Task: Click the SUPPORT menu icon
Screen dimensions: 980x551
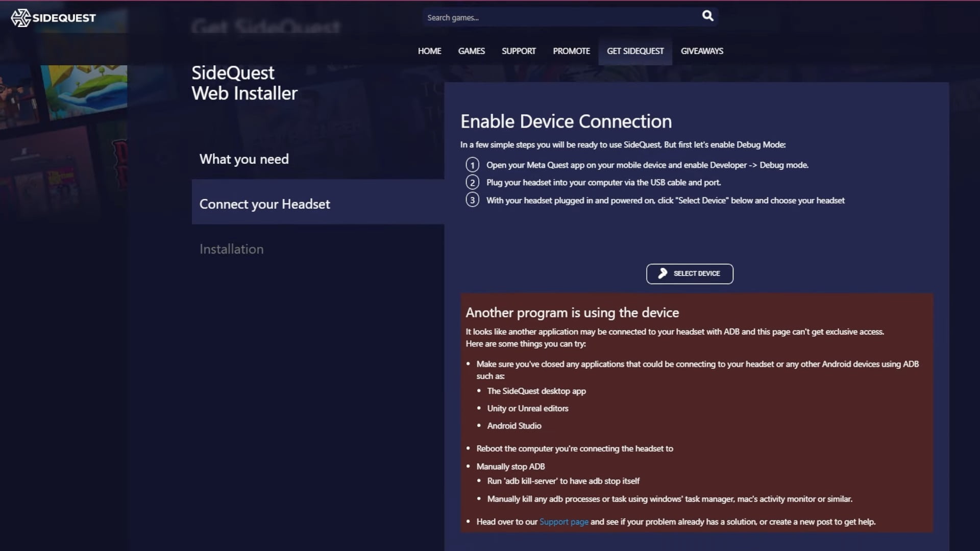Action: coord(519,51)
